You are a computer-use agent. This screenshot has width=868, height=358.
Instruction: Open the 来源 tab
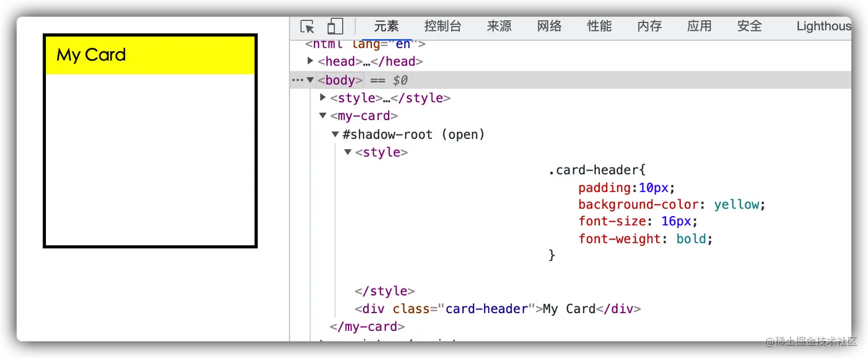tap(499, 26)
